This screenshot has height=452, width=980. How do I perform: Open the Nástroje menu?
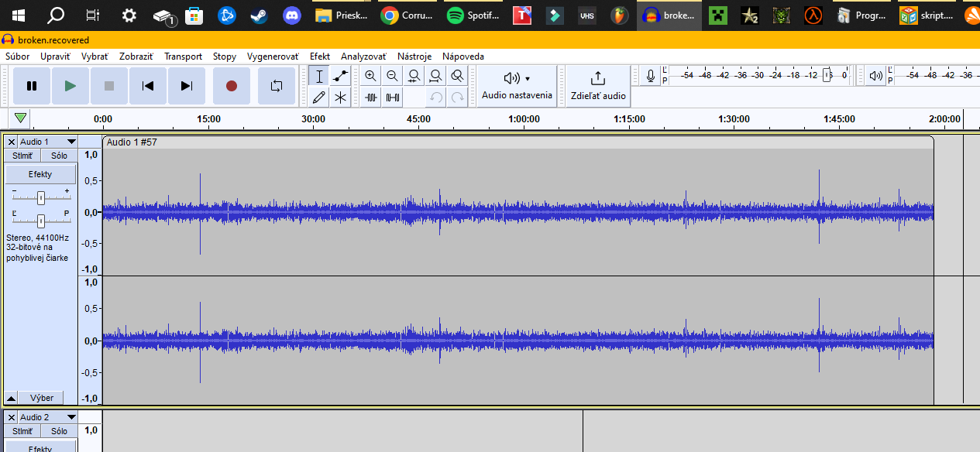point(414,56)
